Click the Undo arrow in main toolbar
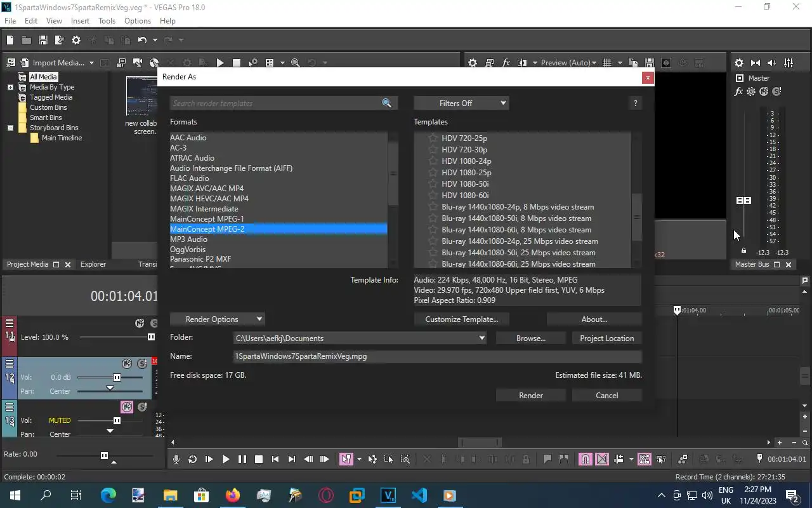This screenshot has height=508, width=812. [141, 40]
